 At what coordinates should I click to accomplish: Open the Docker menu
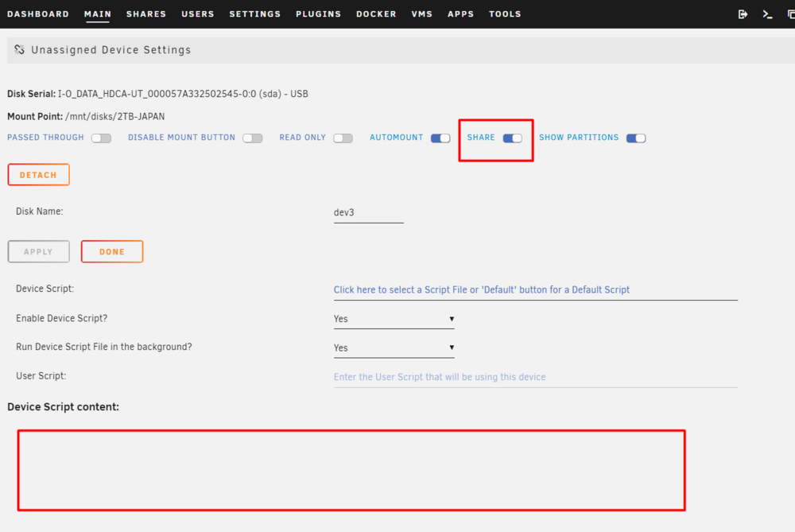(376, 14)
